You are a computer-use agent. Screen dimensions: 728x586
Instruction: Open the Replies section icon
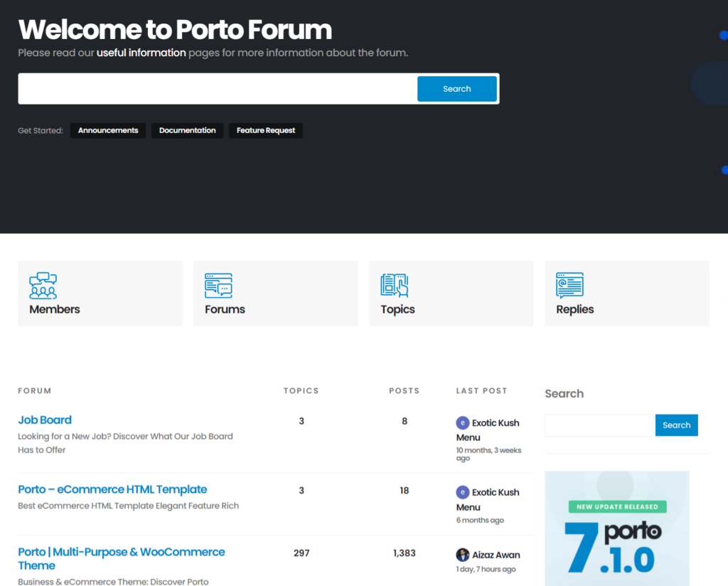pyautogui.click(x=570, y=285)
